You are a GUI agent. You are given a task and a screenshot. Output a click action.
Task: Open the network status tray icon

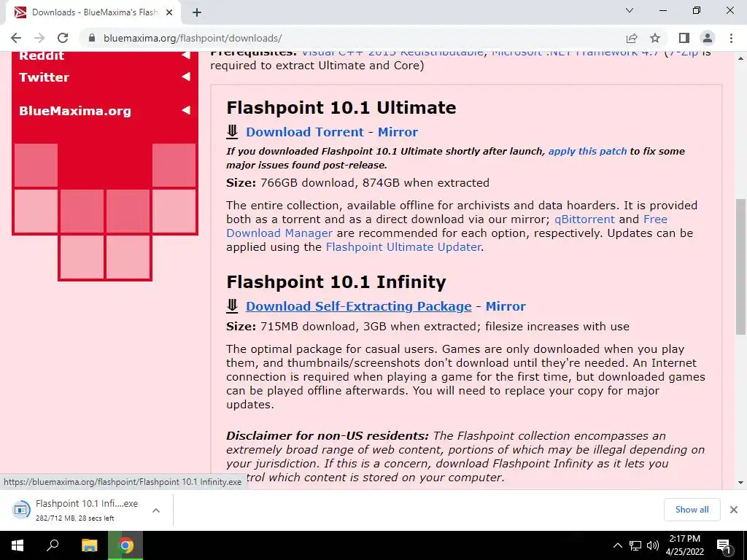click(635, 545)
